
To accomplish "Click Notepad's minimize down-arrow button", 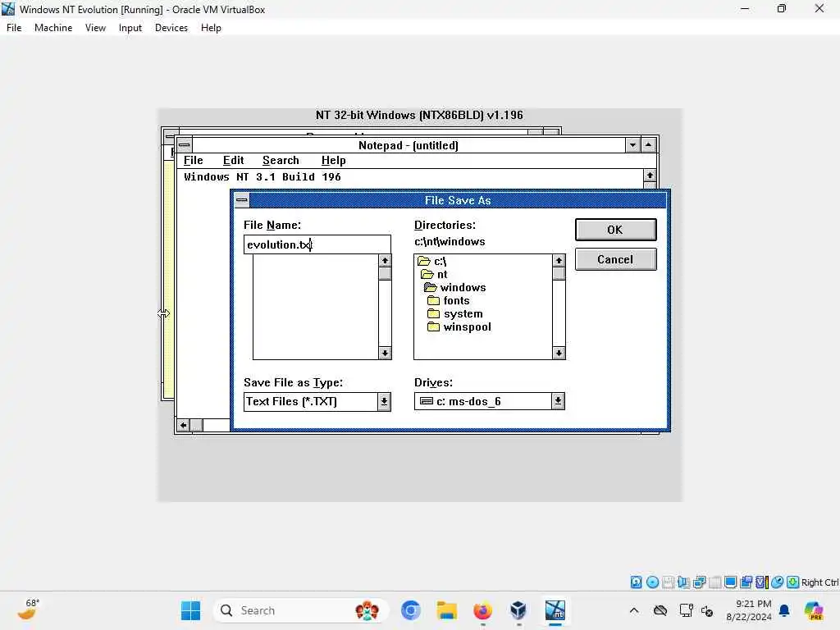I will tap(632, 145).
